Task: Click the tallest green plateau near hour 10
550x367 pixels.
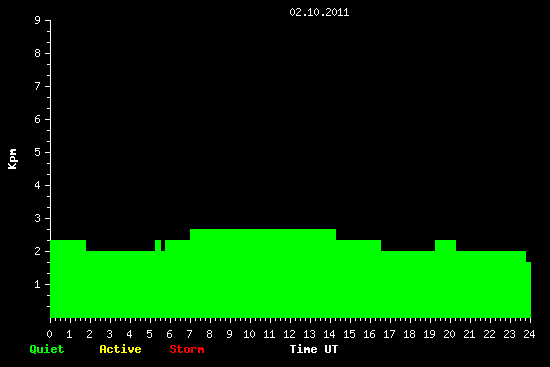Action: click(263, 274)
